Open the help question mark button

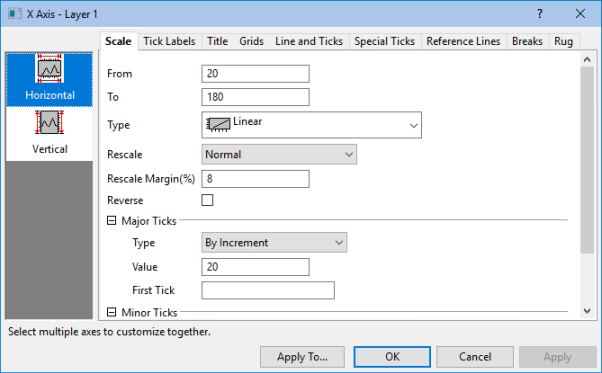click(540, 14)
